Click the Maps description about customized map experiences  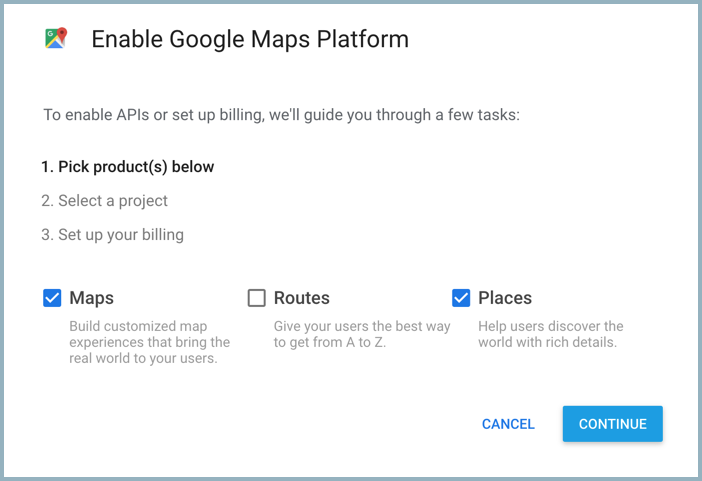[x=150, y=342]
